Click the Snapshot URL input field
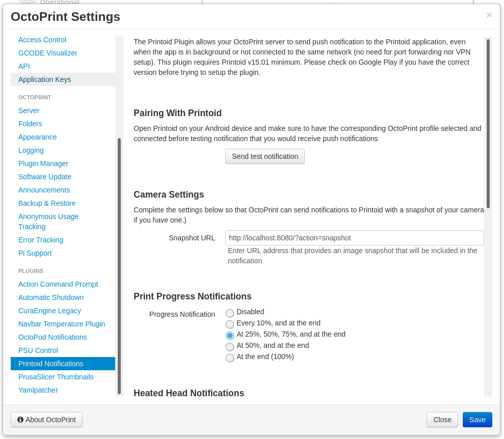This screenshot has height=439, width=504. tap(354, 238)
